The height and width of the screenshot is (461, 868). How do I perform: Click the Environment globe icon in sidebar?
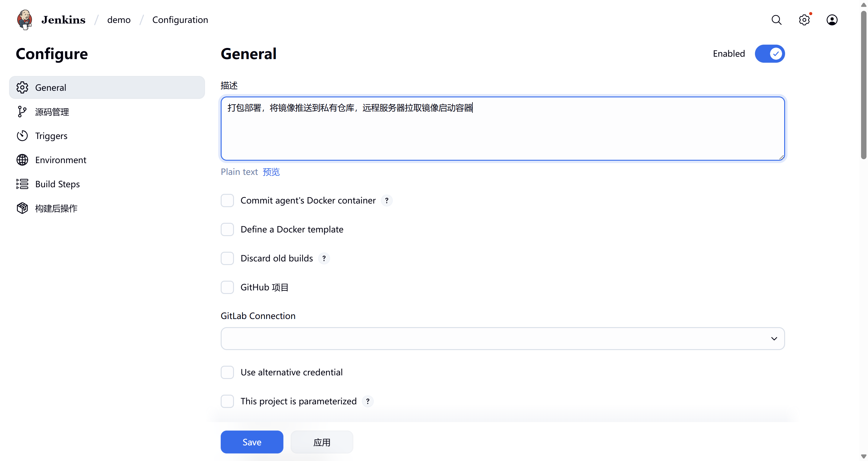pos(22,160)
